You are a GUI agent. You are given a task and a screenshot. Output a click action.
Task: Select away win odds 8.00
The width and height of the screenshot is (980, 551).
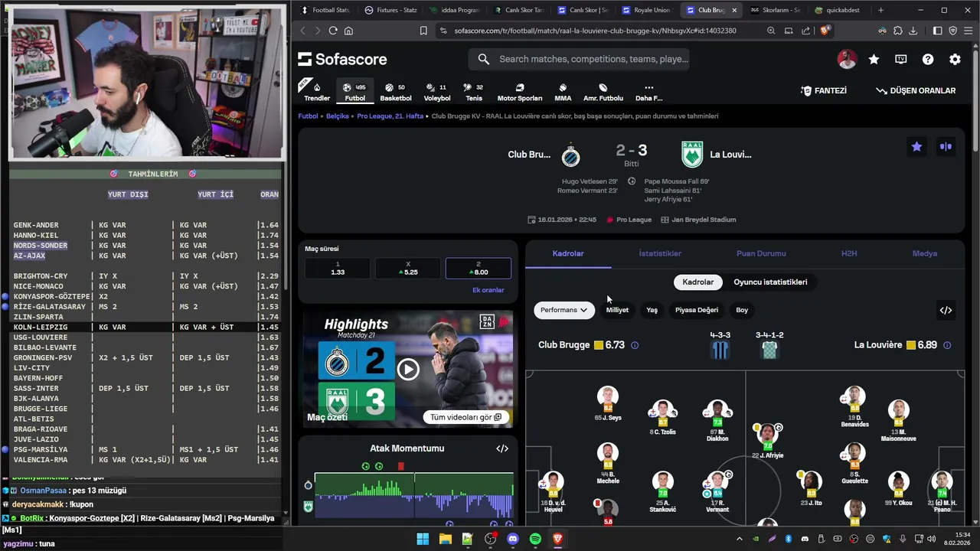point(478,268)
